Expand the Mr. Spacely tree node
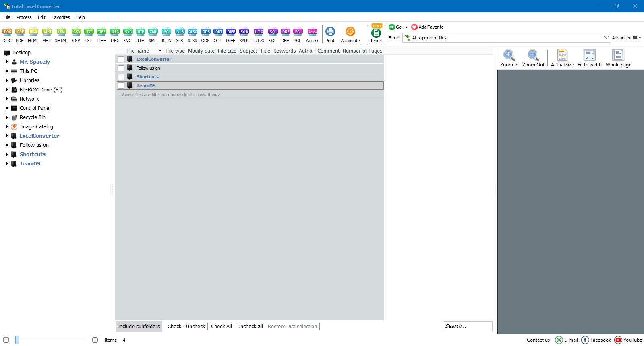Viewport: 644px width, 346px height. point(7,62)
